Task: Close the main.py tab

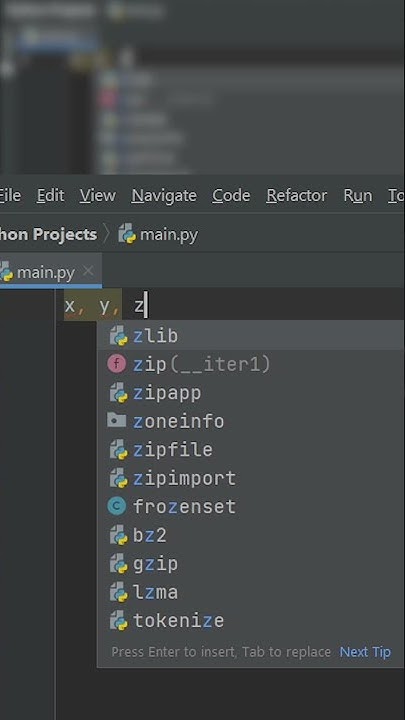Action: 88,272
